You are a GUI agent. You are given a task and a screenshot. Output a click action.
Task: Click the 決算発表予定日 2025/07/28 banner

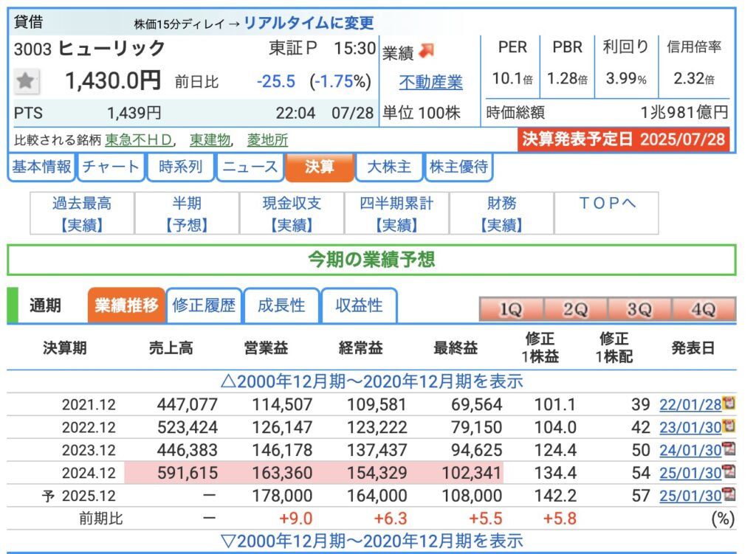(x=623, y=139)
